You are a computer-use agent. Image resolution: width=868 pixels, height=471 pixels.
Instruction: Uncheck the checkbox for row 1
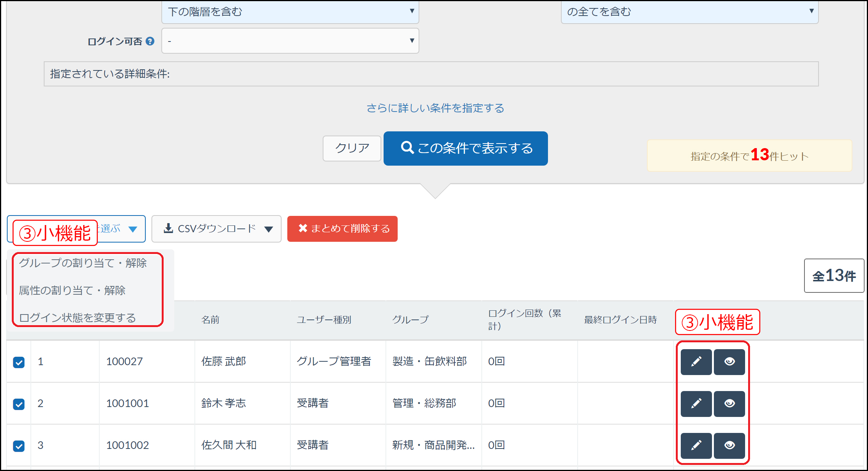(19, 362)
